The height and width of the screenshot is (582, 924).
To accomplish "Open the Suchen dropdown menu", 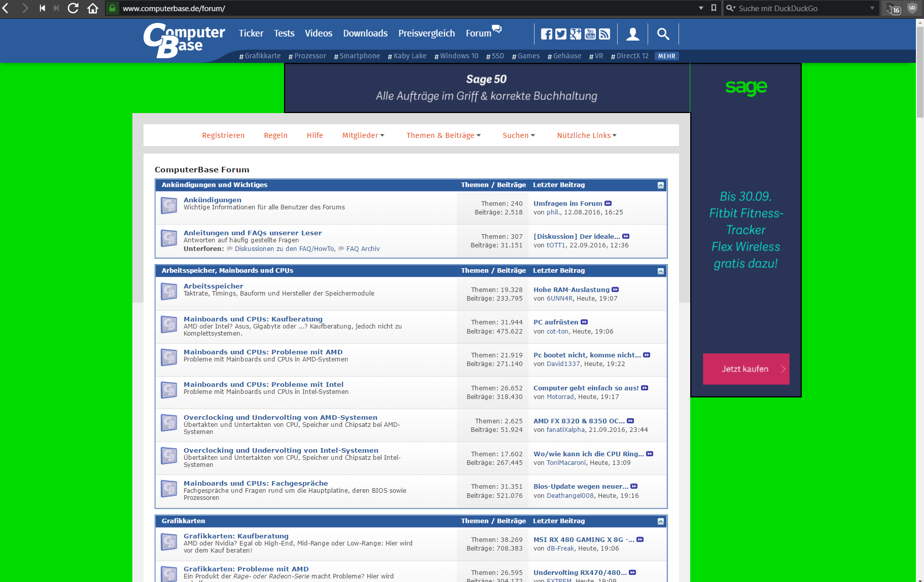I will [518, 135].
